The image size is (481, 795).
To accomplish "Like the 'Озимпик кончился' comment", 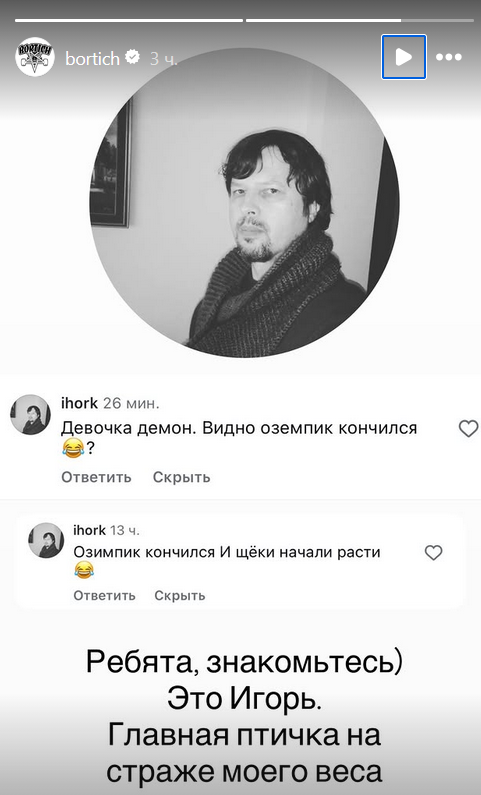I will pyautogui.click(x=433, y=553).
